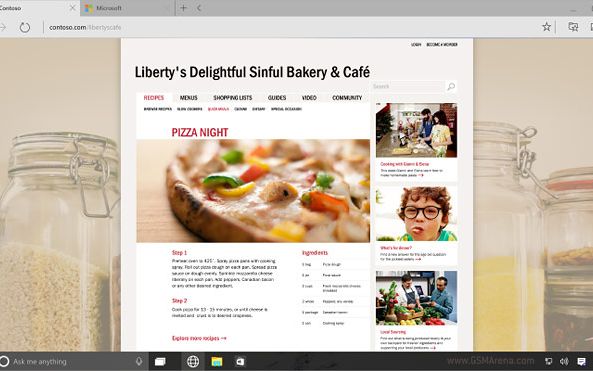Click the network icon in system tray
This screenshot has width=593, height=371.
tap(548, 362)
